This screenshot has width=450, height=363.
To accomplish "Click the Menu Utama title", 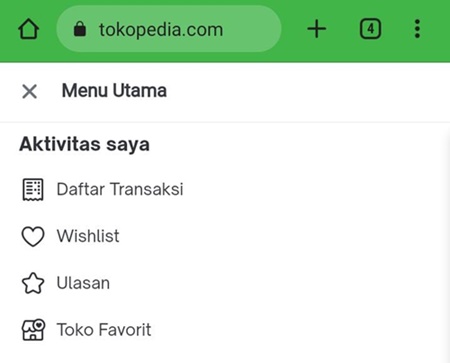I will pos(114,91).
